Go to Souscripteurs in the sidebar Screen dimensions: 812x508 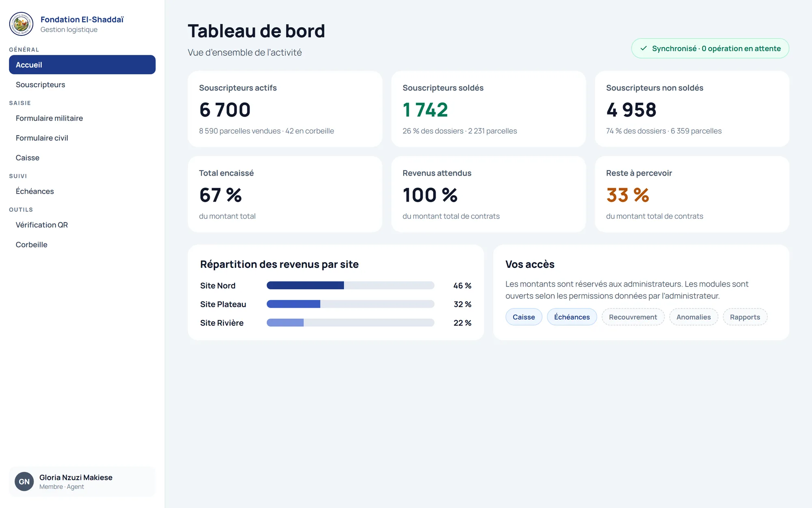[82, 85]
